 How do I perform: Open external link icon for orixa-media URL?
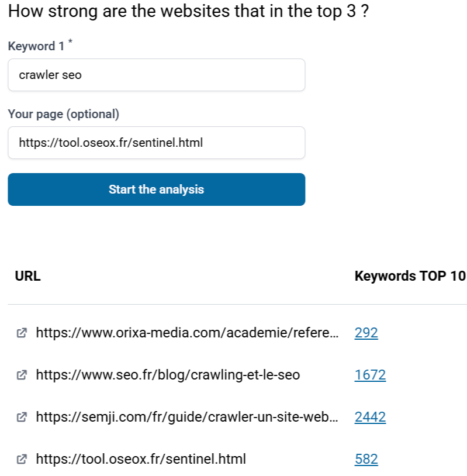[x=22, y=333]
